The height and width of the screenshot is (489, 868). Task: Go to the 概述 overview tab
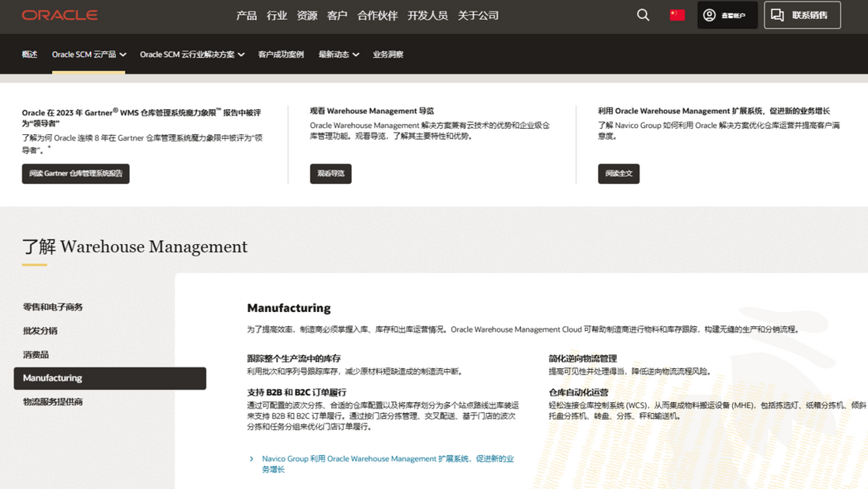click(29, 55)
